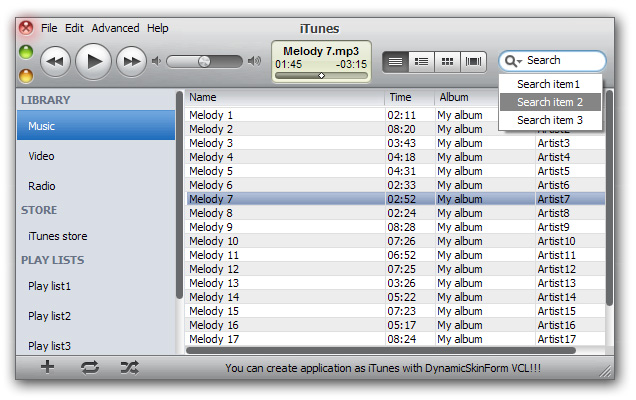Image resolution: width=636 pixels, height=400 pixels.
Task: Click the rewind previous track button
Action: (56, 62)
